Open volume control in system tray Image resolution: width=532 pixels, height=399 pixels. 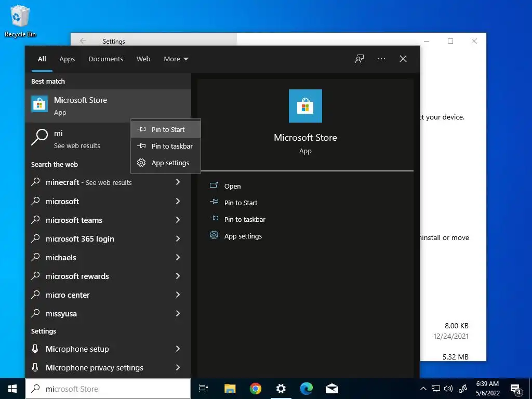[448, 389]
